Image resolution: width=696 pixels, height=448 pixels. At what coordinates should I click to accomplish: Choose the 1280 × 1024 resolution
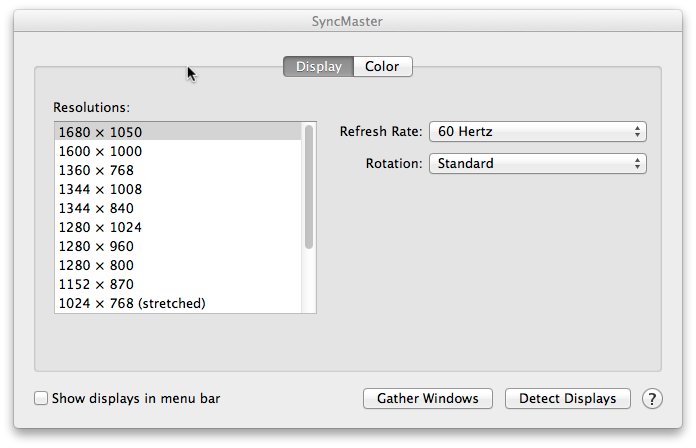178,227
